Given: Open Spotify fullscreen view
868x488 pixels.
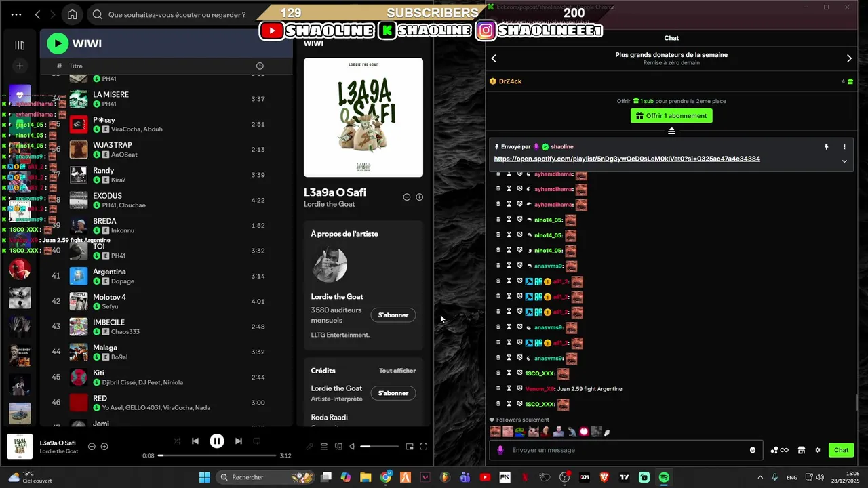Looking at the screenshot, I should coord(423,447).
